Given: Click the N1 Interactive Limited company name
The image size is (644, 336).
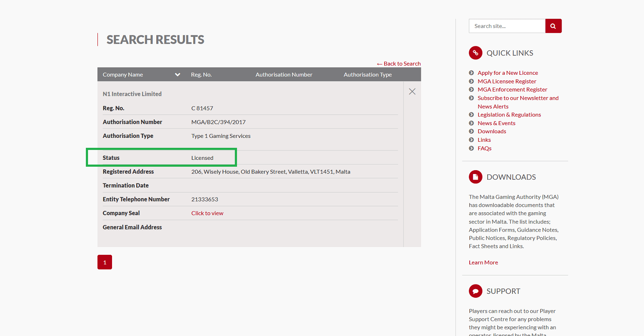Looking at the screenshot, I should coord(132,94).
